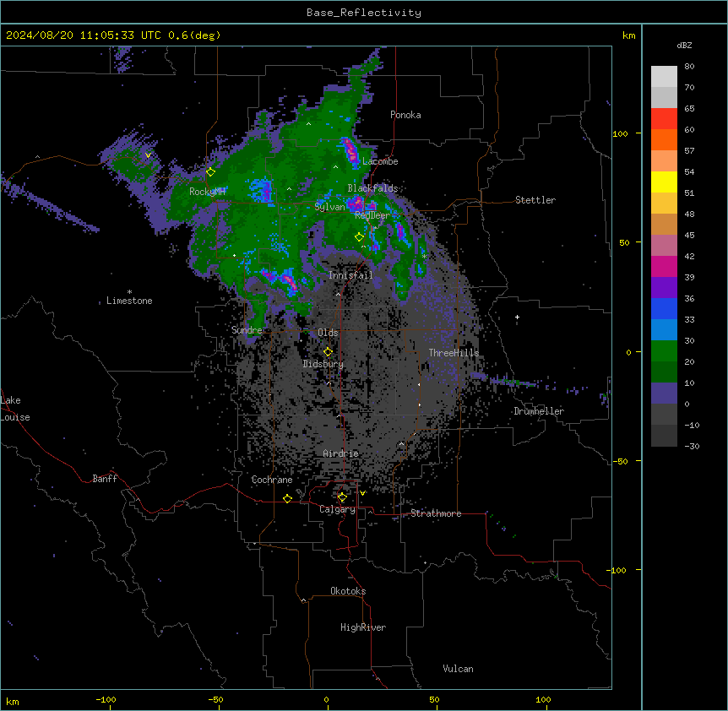Screen dimensions: 728x711
Task: Click the Olds town label
Action: pos(328,333)
